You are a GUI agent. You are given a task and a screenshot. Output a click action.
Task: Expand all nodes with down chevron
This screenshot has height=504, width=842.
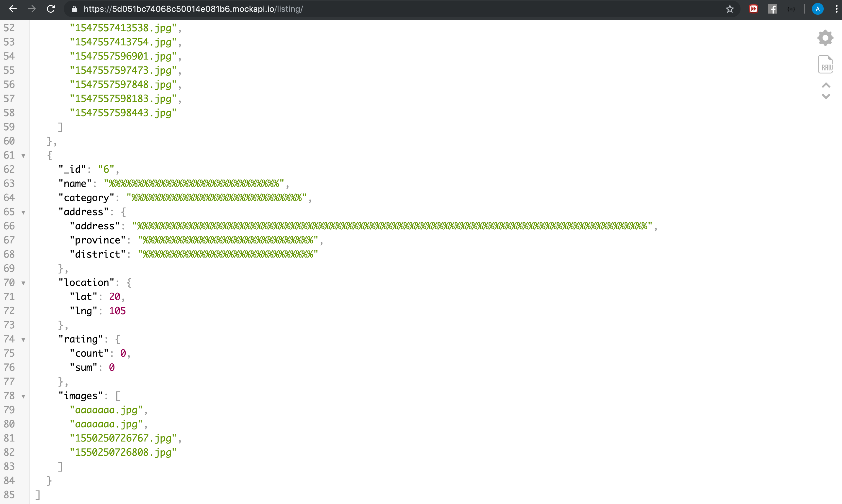(826, 96)
